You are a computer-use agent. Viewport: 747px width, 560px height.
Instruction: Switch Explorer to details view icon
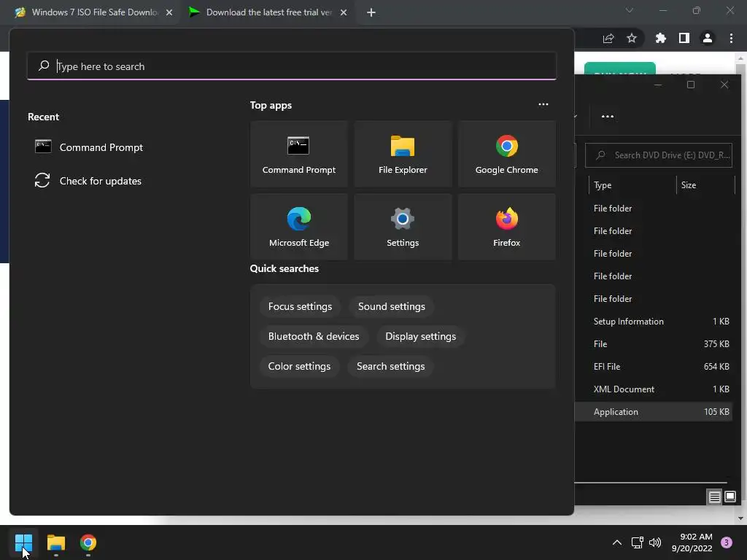tap(714, 497)
